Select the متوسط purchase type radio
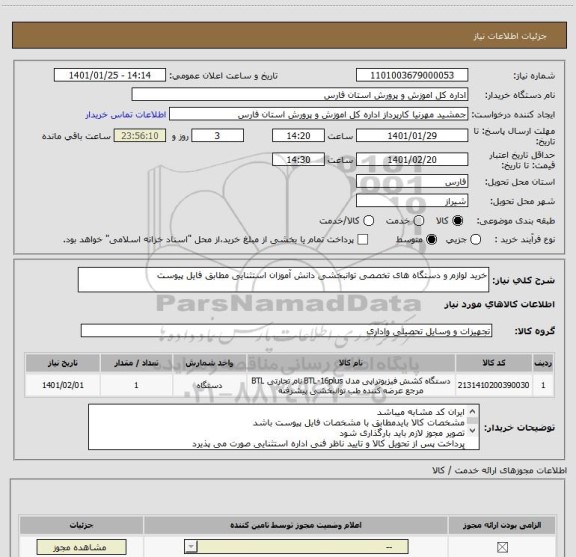This screenshot has width=576, height=557. pyautogui.click(x=431, y=240)
